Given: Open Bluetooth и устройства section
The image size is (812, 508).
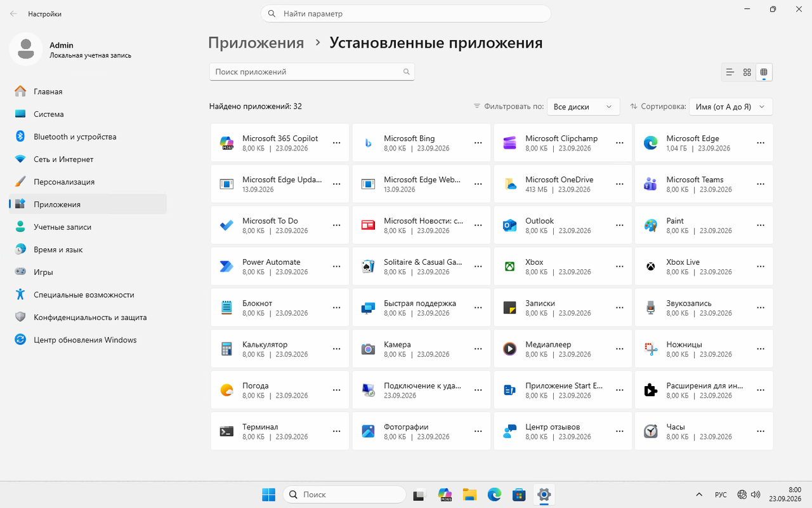Looking at the screenshot, I should [x=88, y=137].
